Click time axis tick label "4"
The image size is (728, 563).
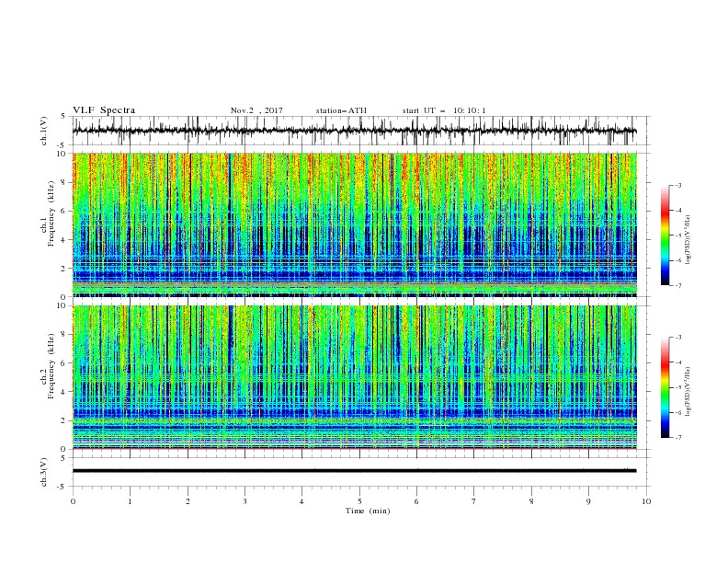click(301, 501)
